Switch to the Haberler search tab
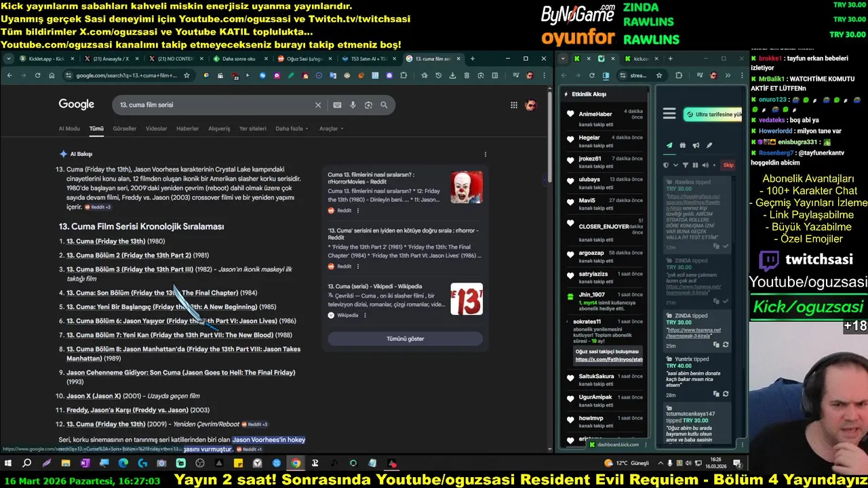This screenshot has height=488, width=868. click(x=188, y=129)
